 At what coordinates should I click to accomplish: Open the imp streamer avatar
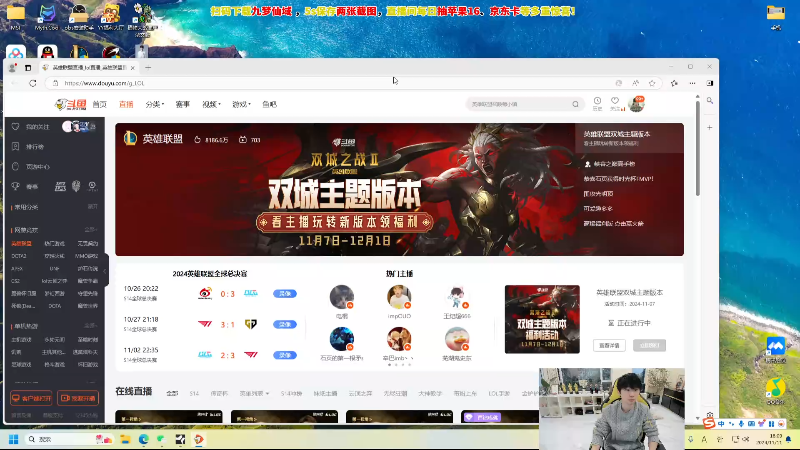pyautogui.click(x=399, y=297)
